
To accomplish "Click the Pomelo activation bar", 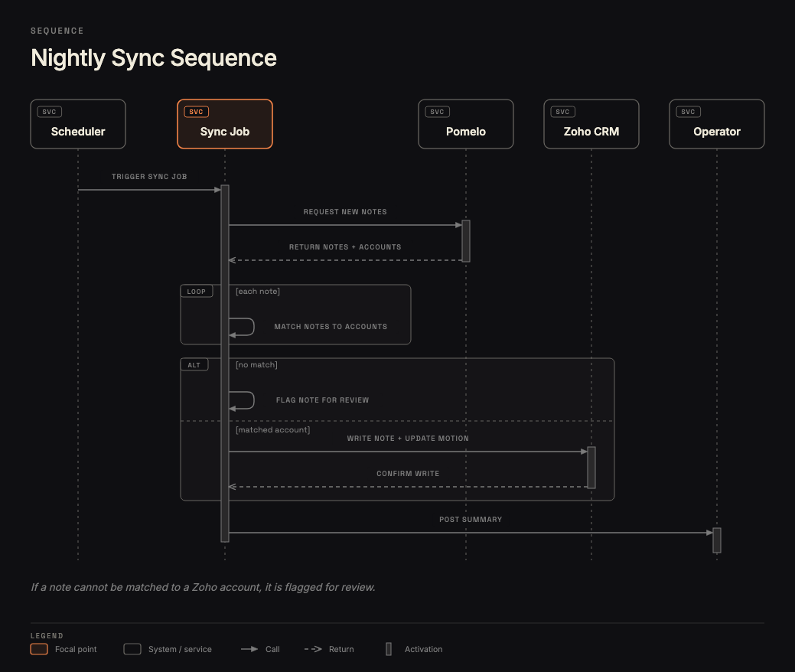I will (x=466, y=241).
